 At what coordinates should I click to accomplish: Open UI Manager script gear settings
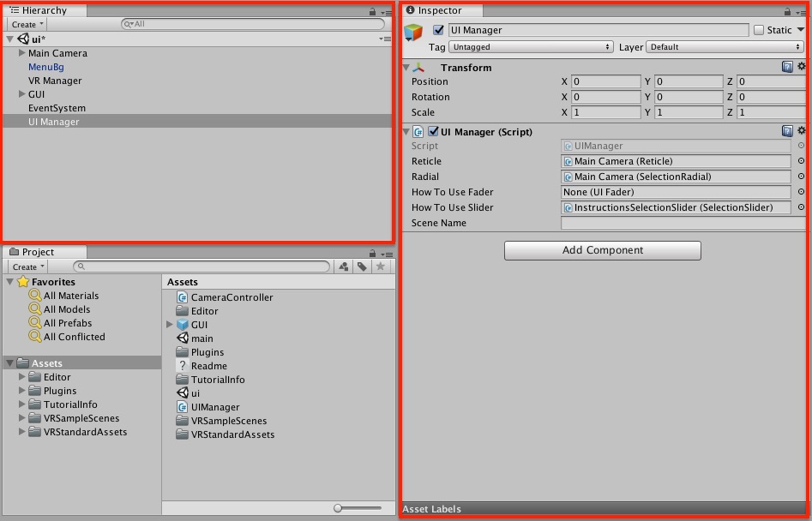pos(801,131)
